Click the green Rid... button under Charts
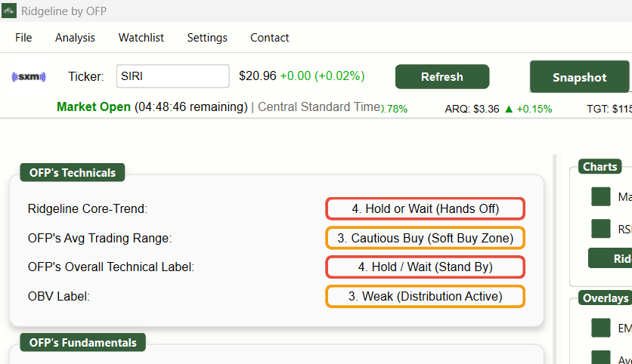This screenshot has width=632, height=364. pos(610,258)
